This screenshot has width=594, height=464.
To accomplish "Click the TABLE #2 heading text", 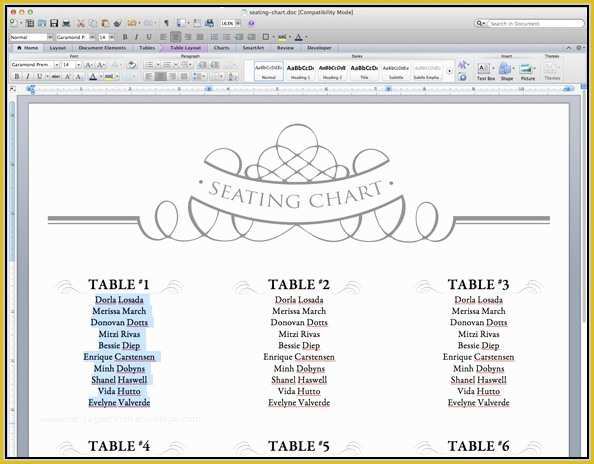I will click(299, 285).
